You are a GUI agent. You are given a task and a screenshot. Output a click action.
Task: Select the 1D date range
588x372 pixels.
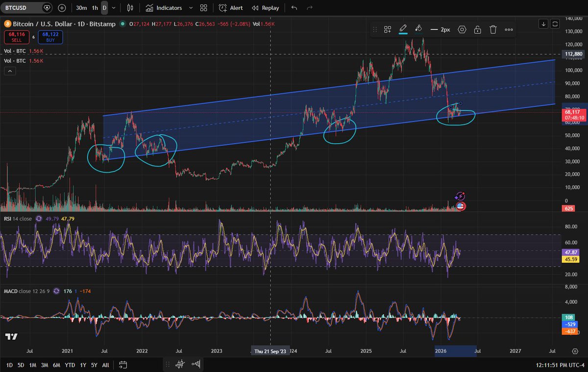(x=9, y=365)
